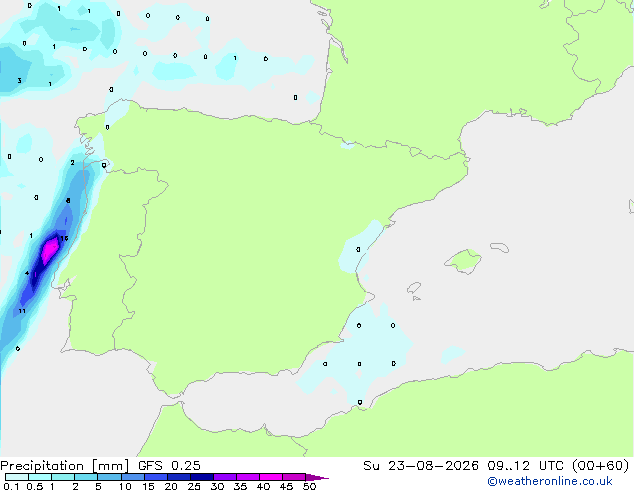Select the legend swatch between 15 and 20
The width and height of the screenshot is (634, 490).
tap(155, 477)
